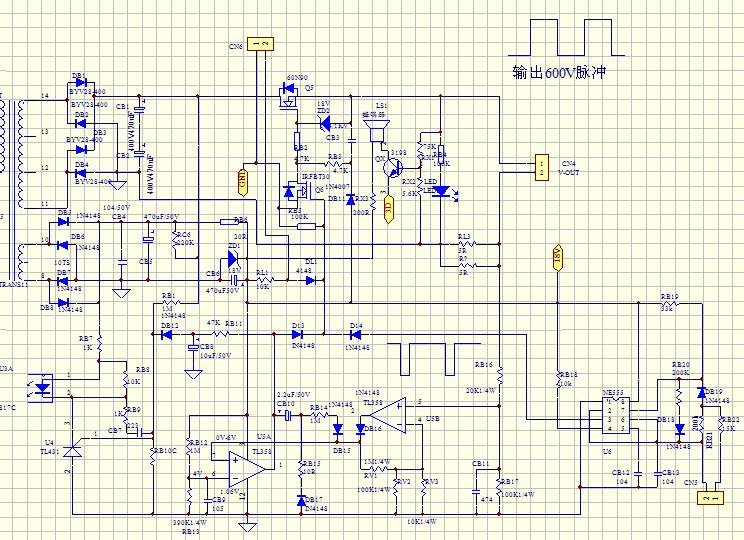This screenshot has height=540, width=744.
Task: Select the CB3 capacitor symbol
Action: point(352,140)
